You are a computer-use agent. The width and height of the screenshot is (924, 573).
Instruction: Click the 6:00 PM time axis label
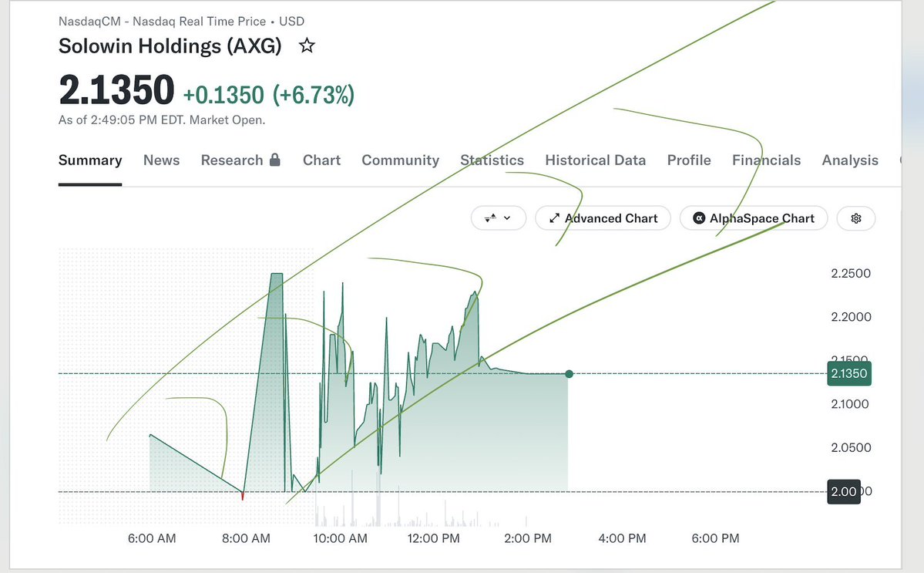(715, 538)
